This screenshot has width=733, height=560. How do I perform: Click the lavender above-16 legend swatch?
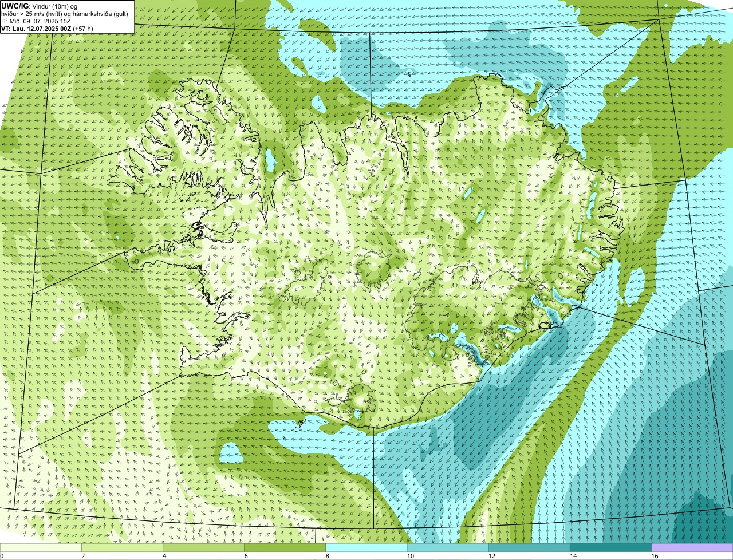(x=692, y=548)
